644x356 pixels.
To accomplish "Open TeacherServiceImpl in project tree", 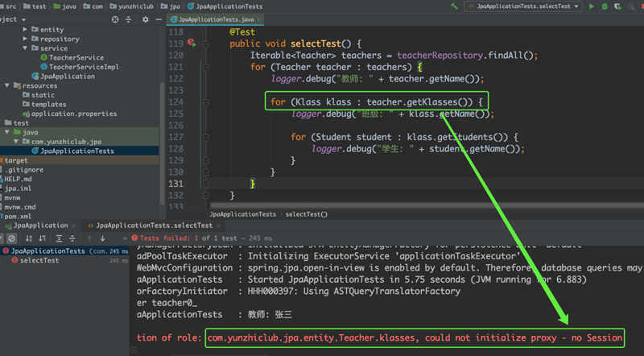I will click(84, 67).
